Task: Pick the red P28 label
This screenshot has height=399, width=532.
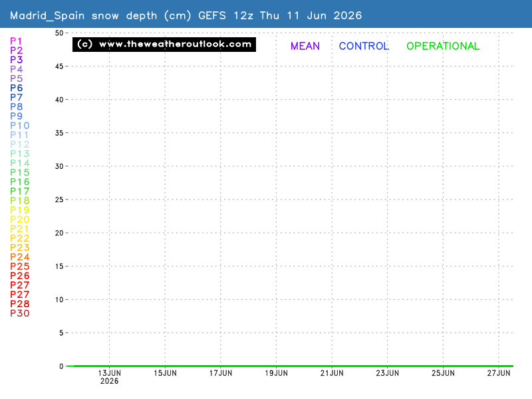Action: (x=20, y=304)
